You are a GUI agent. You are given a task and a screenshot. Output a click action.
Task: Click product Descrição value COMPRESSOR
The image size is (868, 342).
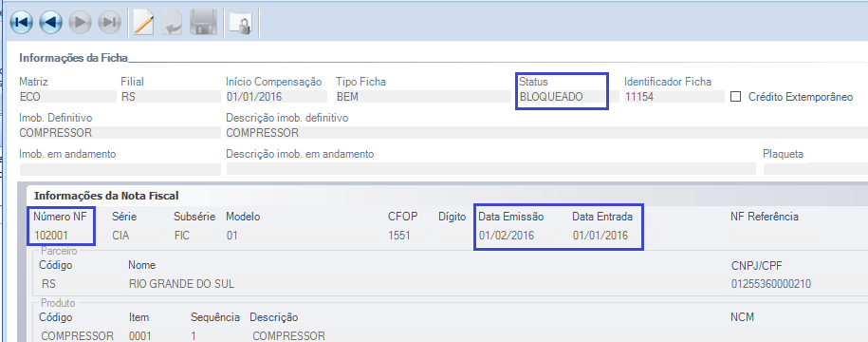tap(289, 336)
